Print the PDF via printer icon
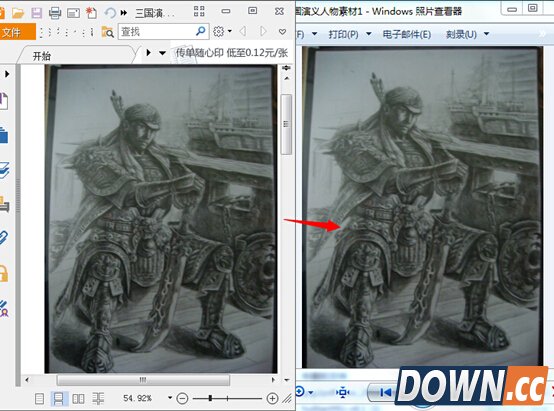 (x=55, y=13)
